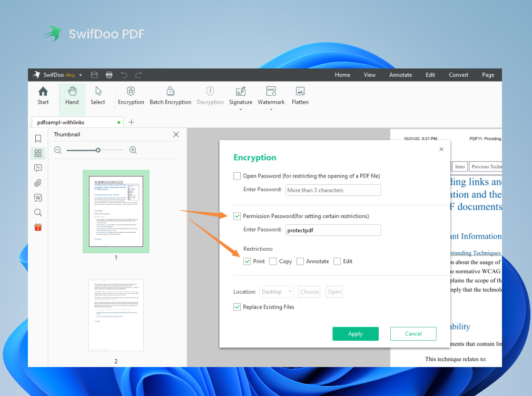
Task: Zoom in thumbnails with plus magnifier
Action: pyautogui.click(x=133, y=150)
